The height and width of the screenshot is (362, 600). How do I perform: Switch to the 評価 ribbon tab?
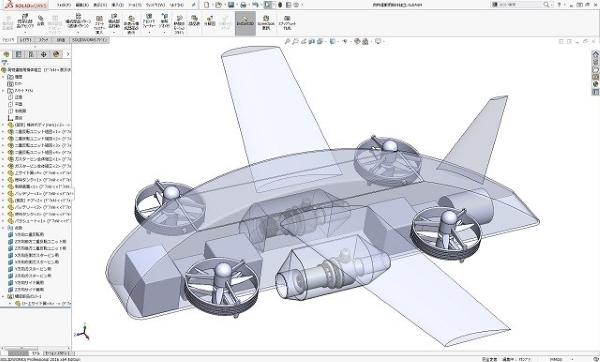61,40
